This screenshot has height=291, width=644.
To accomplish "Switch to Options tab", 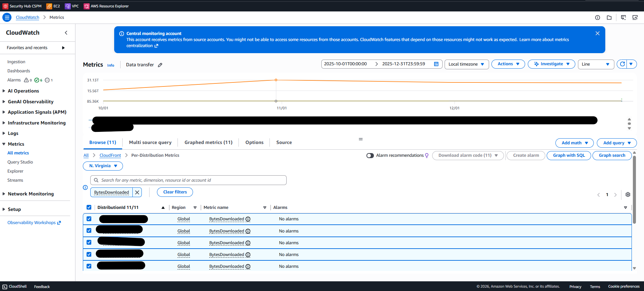I will click(254, 142).
